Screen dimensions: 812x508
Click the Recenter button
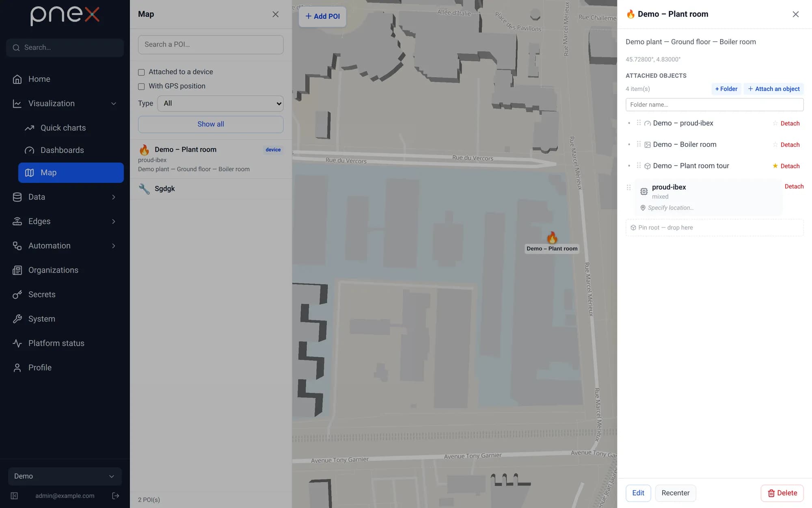pyautogui.click(x=676, y=493)
